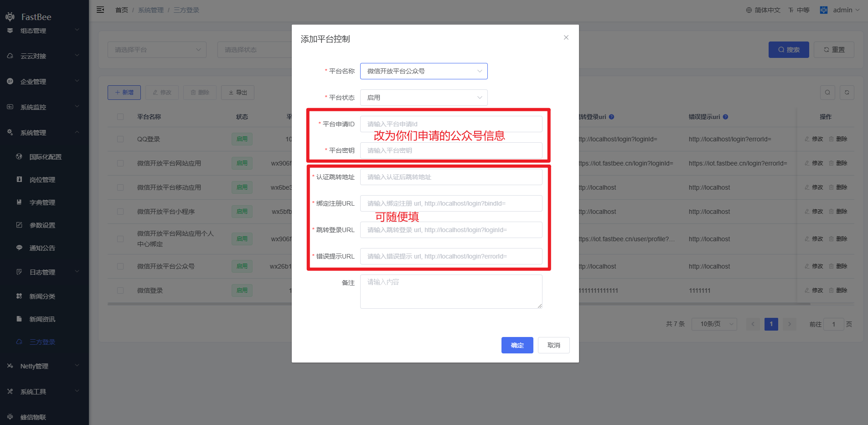Open the 10条/页 page size dropdown
868x425 pixels.
point(714,324)
